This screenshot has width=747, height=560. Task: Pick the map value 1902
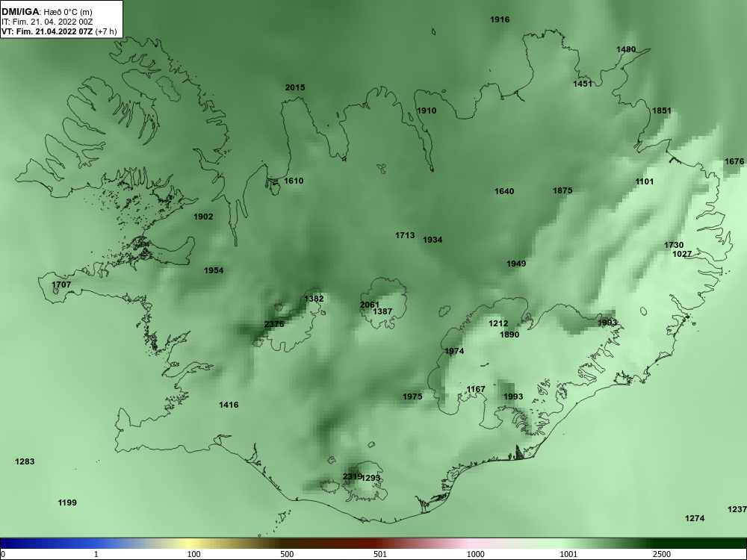(203, 217)
